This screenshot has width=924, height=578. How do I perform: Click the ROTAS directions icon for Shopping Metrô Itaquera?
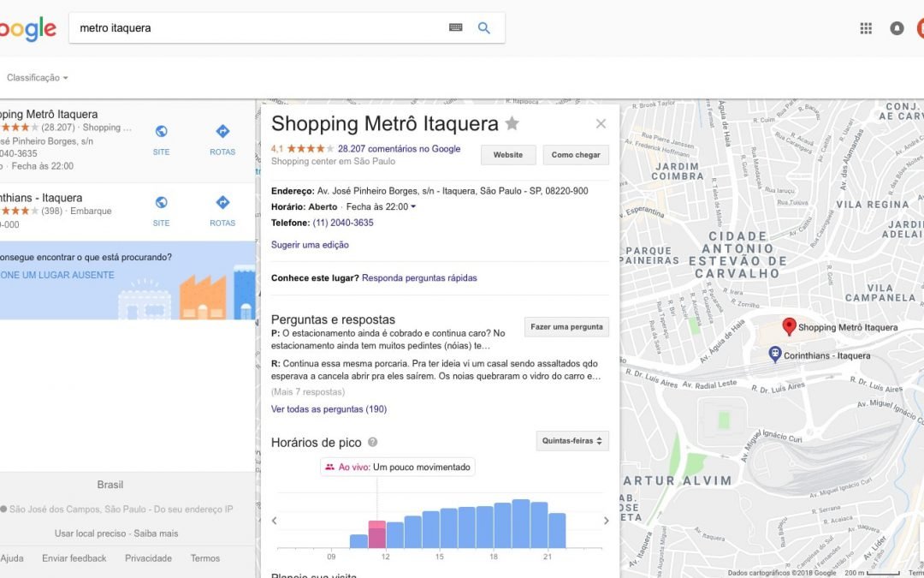point(222,131)
